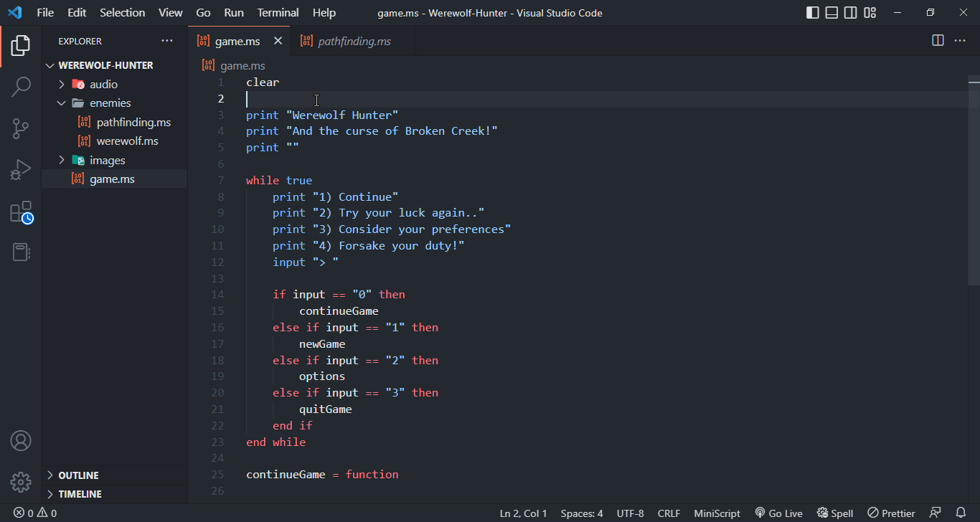
Task: Open the Manage settings gear menu
Action: (x=21, y=482)
